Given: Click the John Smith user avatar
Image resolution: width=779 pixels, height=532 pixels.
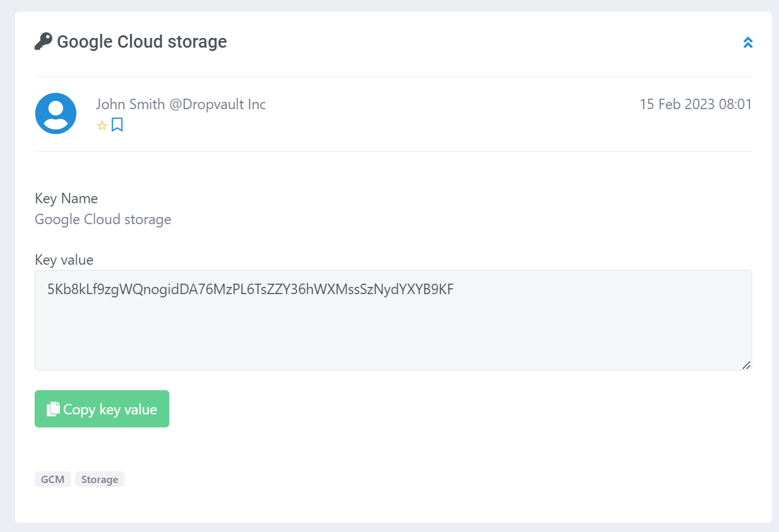Looking at the screenshot, I should [x=56, y=113].
